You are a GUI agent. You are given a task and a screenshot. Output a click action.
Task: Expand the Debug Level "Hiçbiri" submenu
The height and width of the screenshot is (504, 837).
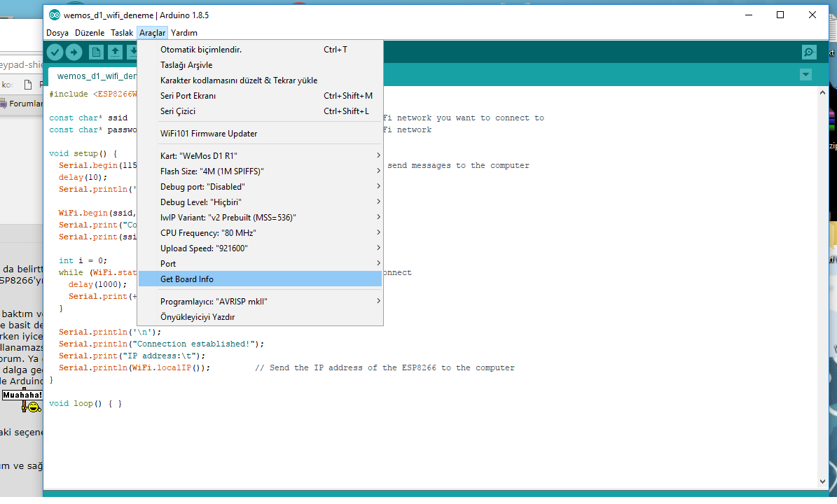260,202
